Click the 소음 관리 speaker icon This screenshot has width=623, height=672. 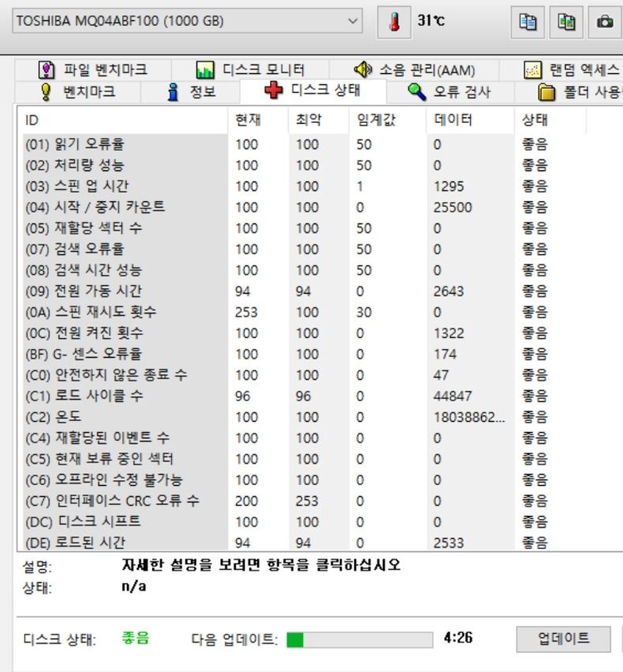coord(363,70)
